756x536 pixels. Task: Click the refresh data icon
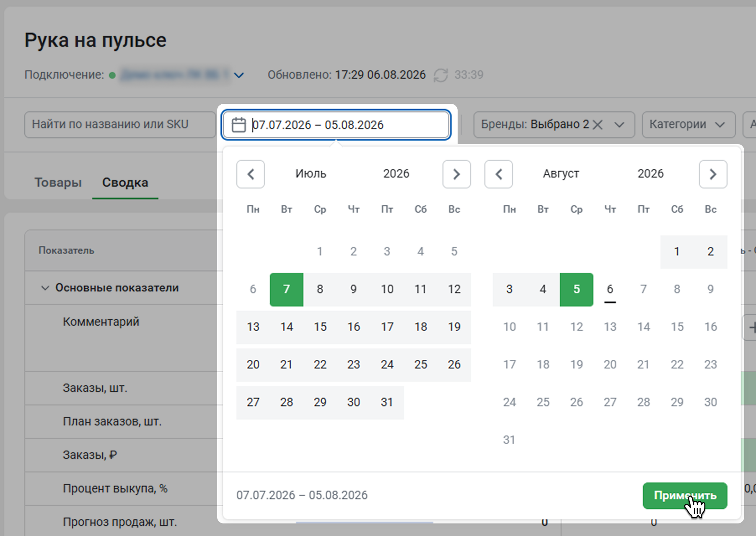(441, 75)
